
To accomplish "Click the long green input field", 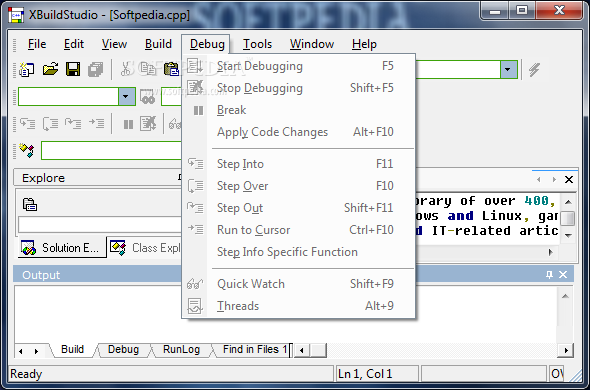I will (x=111, y=151).
